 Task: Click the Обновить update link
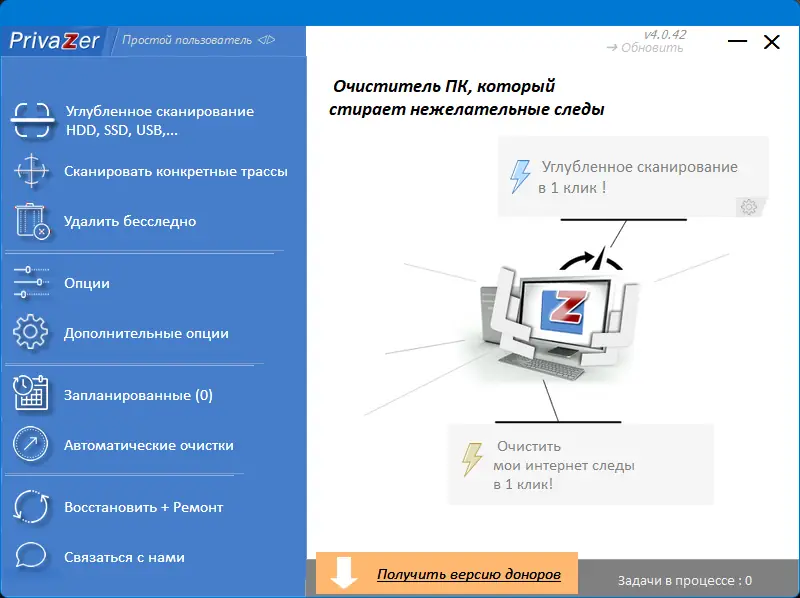coord(645,47)
